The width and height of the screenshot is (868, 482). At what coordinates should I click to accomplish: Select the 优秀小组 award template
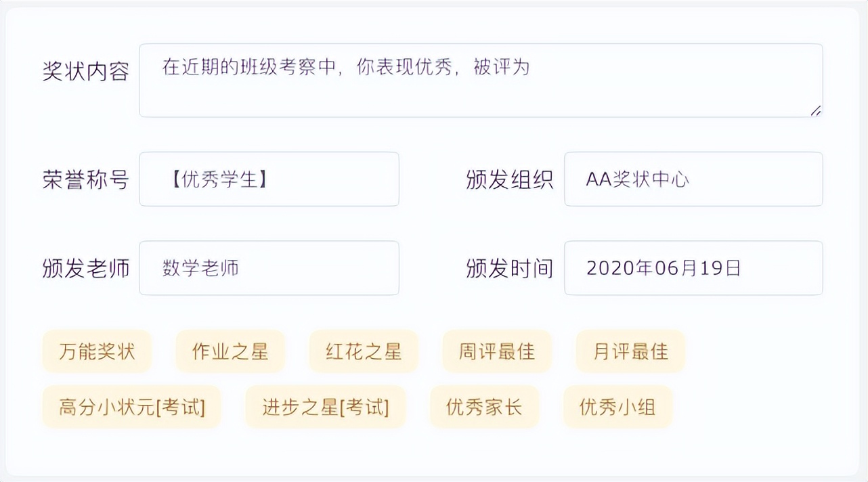pos(617,407)
